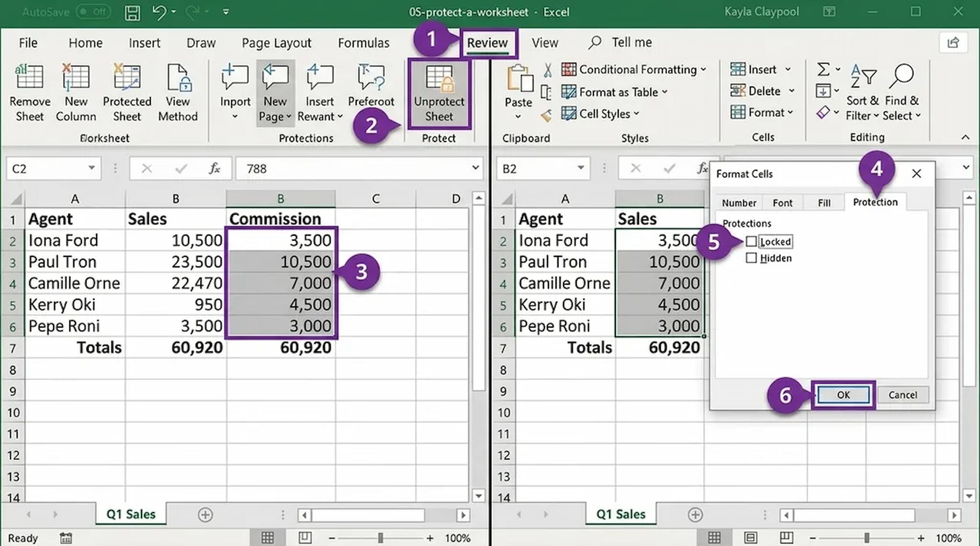Click the Remove Sheet icon
Viewport: 980px width, 546px height.
click(x=29, y=77)
